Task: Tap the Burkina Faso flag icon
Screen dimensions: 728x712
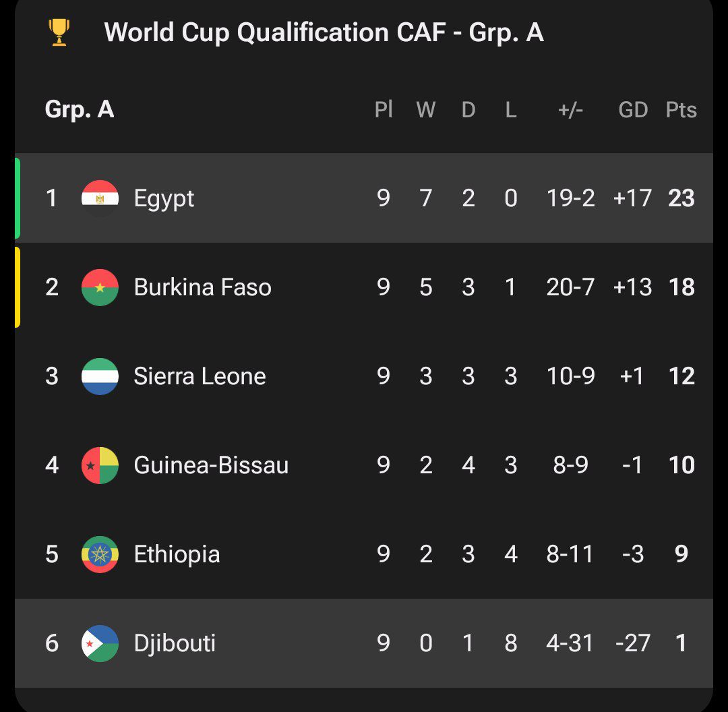Action: tap(100, 287)
